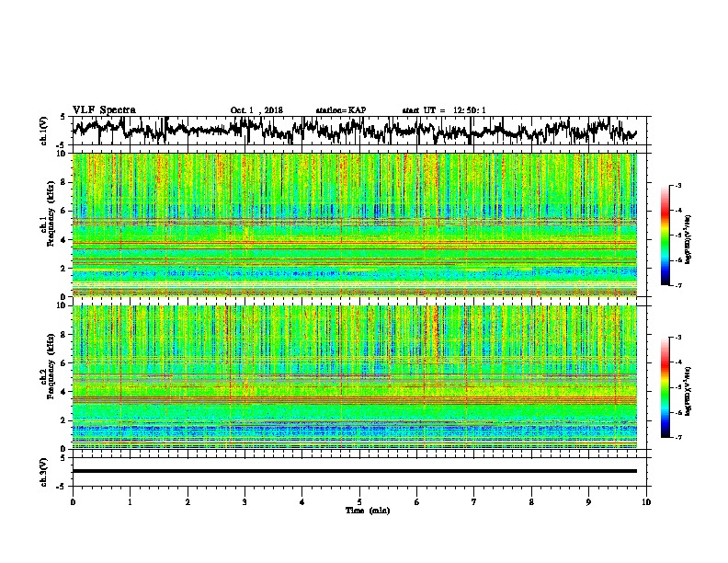Click the "8" kHz tick on ch.1 spectrogram axis
This screenshot has width=728, height=563.
[64, 182]
